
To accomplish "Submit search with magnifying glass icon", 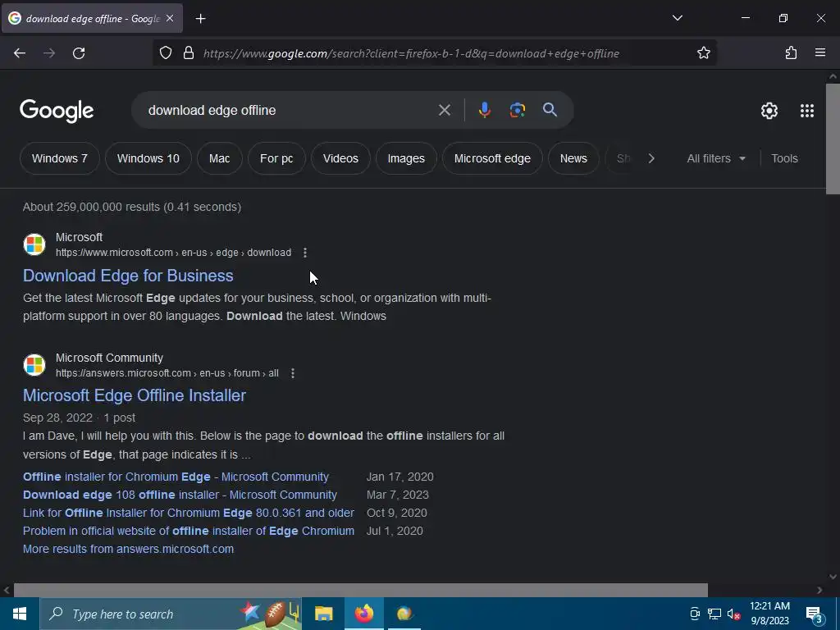I will coord(550,110).
